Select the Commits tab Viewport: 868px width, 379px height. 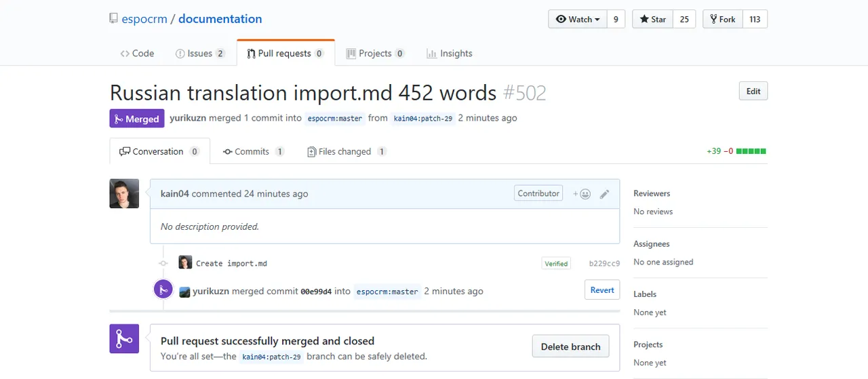pos(254,151)
